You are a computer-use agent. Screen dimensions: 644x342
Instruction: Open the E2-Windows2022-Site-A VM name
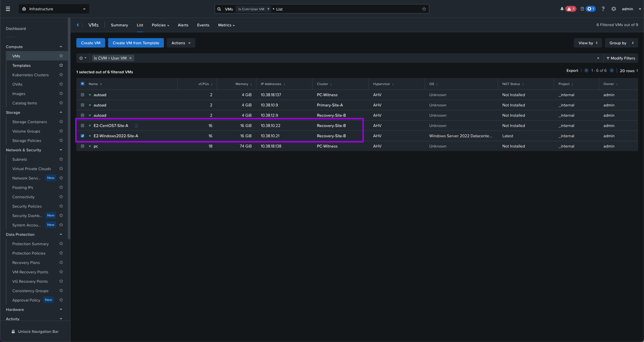[x=116, y=136]
